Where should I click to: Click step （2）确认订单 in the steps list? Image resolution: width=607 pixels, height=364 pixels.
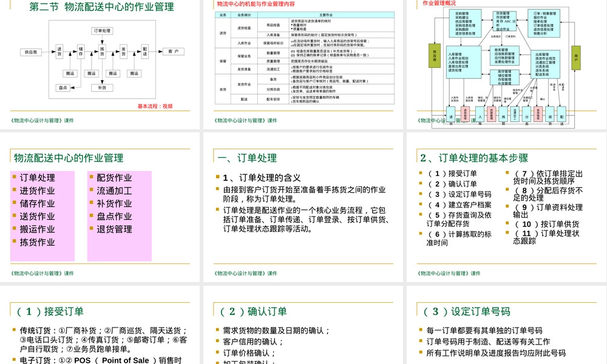452,184
